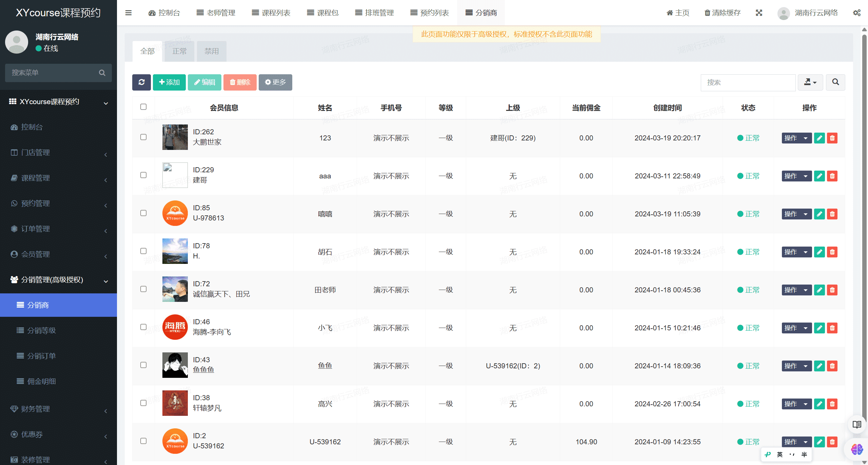Open 操作 dropdown for ID:85 row

tap(797, 214)
